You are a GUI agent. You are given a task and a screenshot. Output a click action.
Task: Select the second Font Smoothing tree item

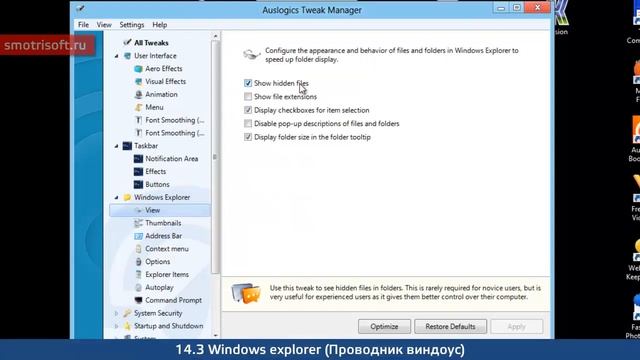pyautogui.click(x=175, y=133)
